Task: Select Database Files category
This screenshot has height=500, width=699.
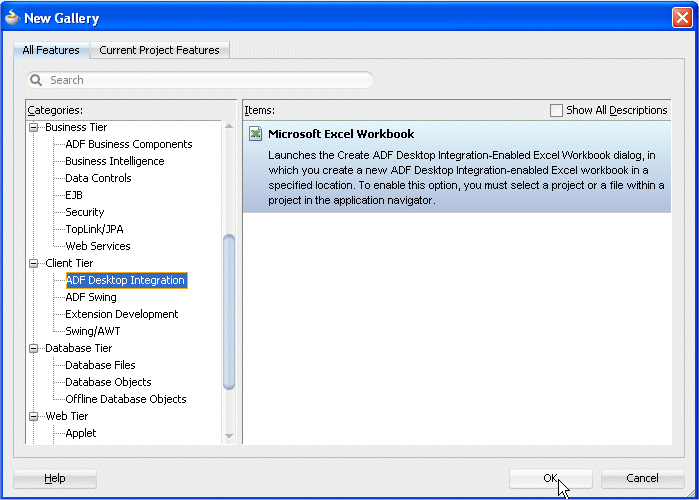Action: [x=100, y=365]
